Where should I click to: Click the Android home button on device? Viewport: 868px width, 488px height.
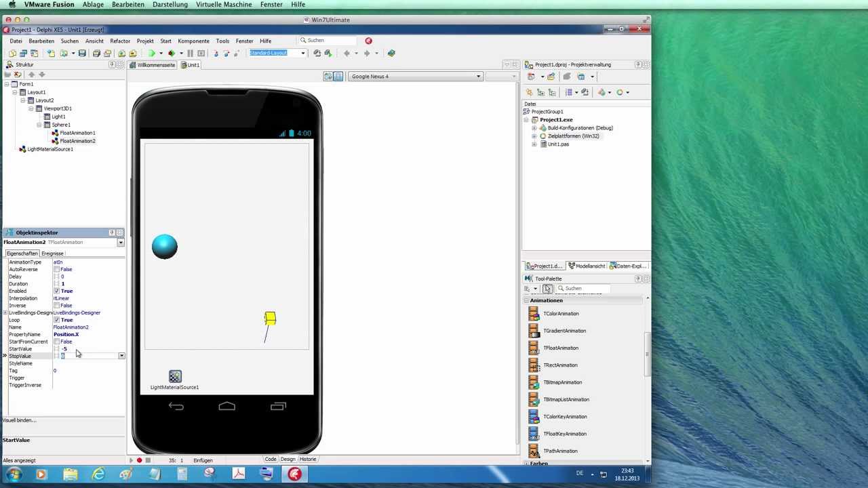tap(226, 407)
